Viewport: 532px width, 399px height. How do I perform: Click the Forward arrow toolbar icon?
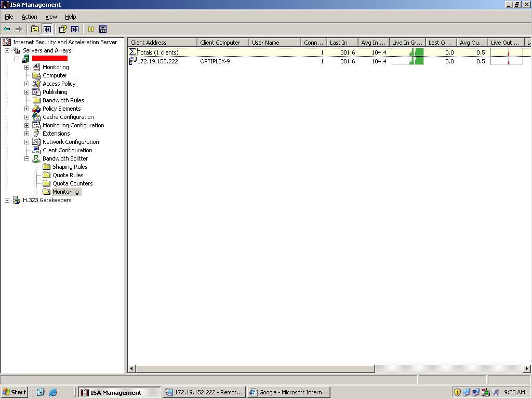(x=19, y=29)
